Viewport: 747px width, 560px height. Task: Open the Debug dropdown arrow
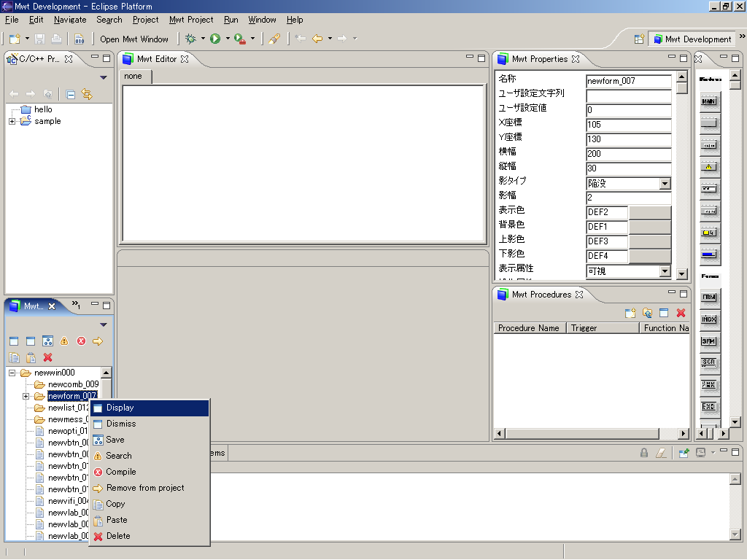203,39
